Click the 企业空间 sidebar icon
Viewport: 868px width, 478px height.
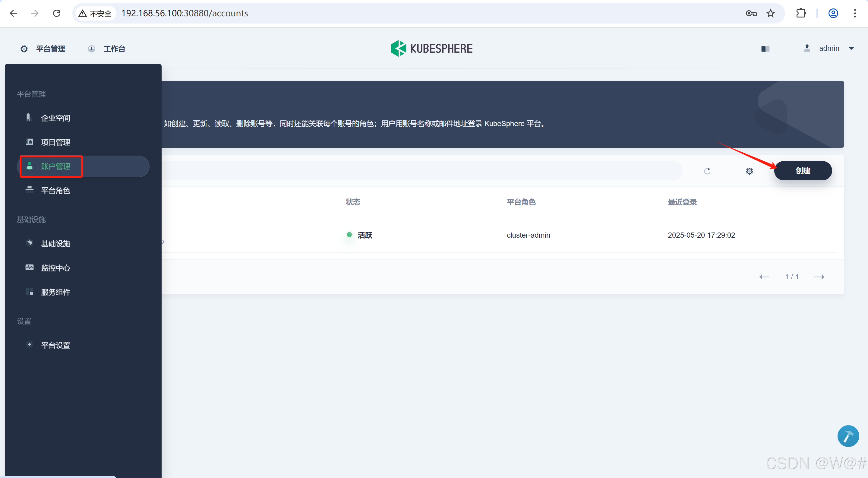[x=29, y=117]
